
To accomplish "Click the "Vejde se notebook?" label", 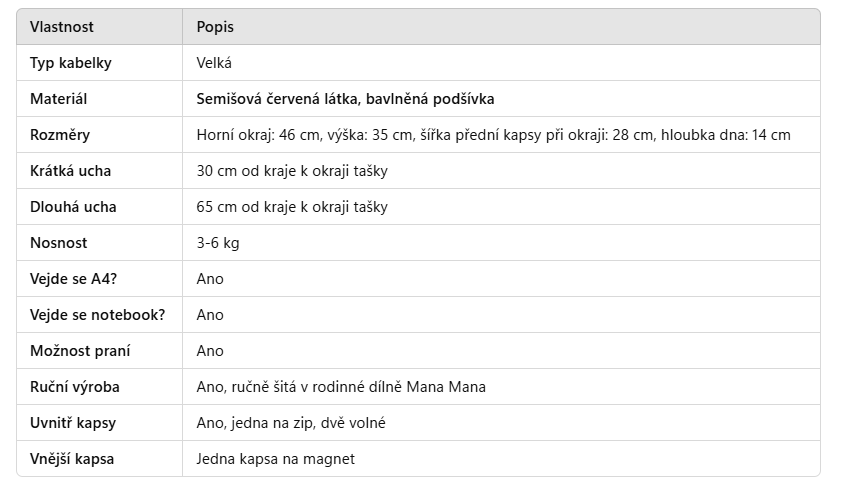I will click(97, 315).
